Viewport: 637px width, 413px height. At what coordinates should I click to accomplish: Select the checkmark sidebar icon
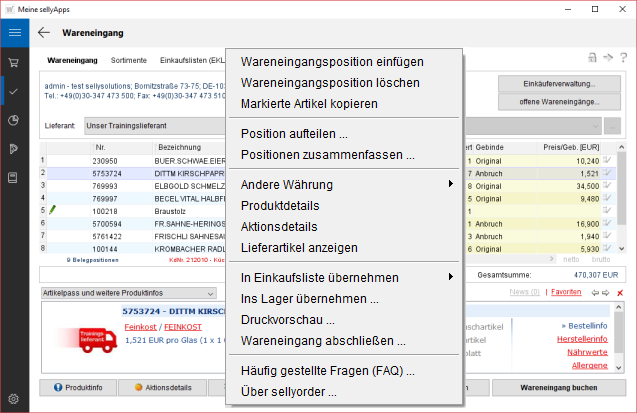[x=14, y=91]
